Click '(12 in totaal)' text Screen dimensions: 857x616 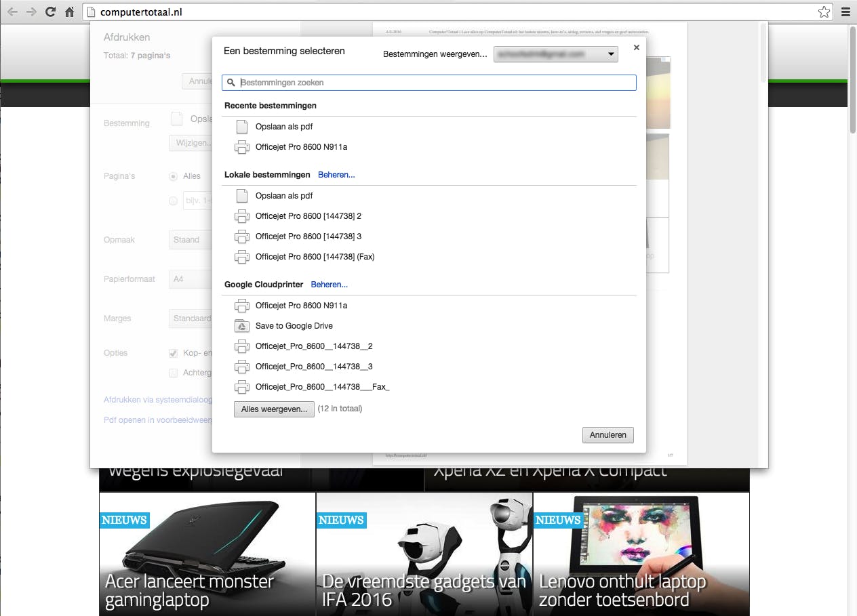click(x=340, y=409)
